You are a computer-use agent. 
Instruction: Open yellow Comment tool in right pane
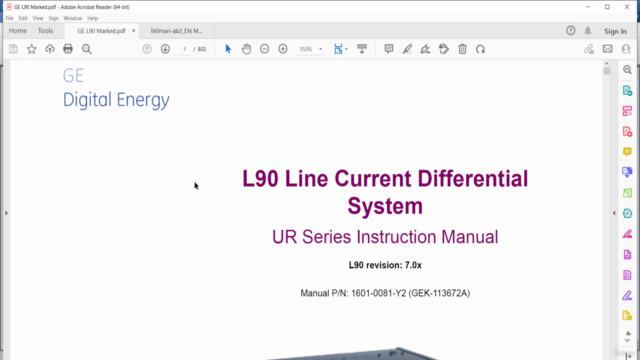tap(627, 152)
